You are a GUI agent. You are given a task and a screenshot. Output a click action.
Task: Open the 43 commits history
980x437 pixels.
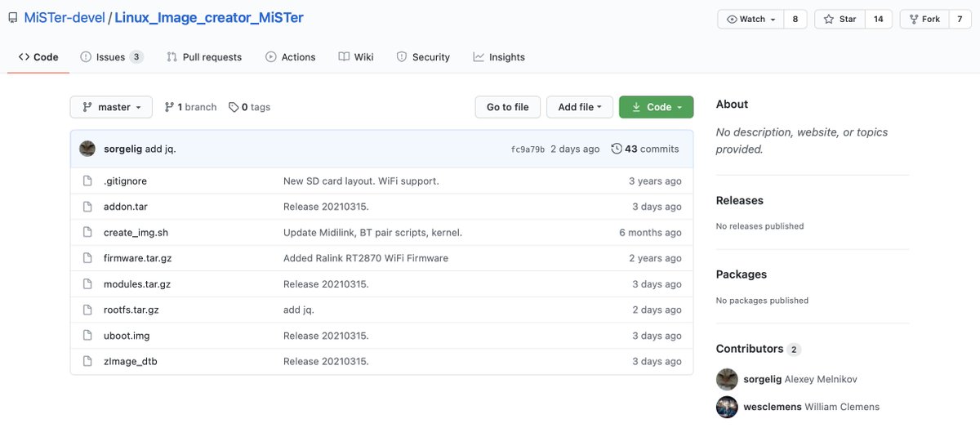(645, 149)
